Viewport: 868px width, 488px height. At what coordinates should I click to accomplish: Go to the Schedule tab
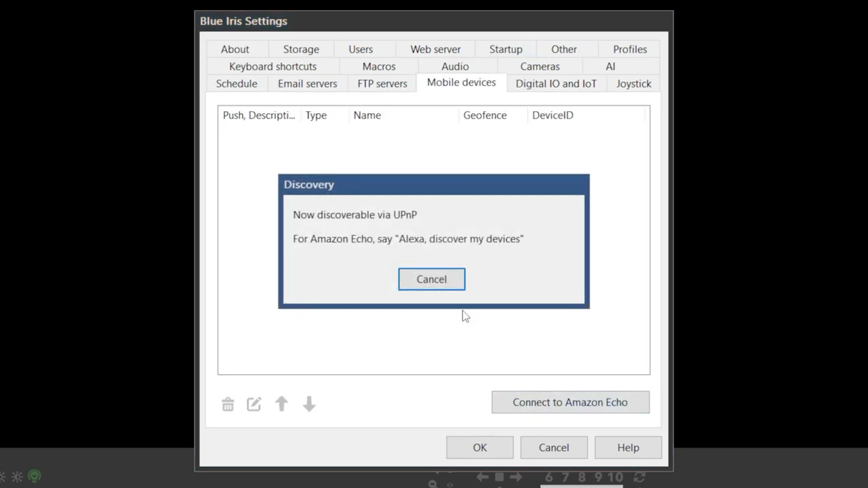pyautogui.click(x=237, y=83)
